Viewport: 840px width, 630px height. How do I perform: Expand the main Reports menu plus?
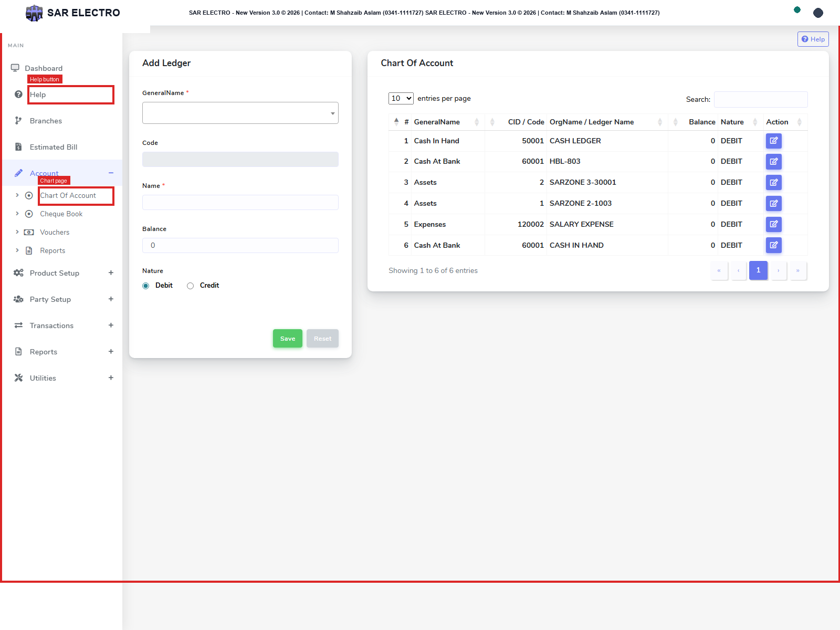click(x=111, y=351)
